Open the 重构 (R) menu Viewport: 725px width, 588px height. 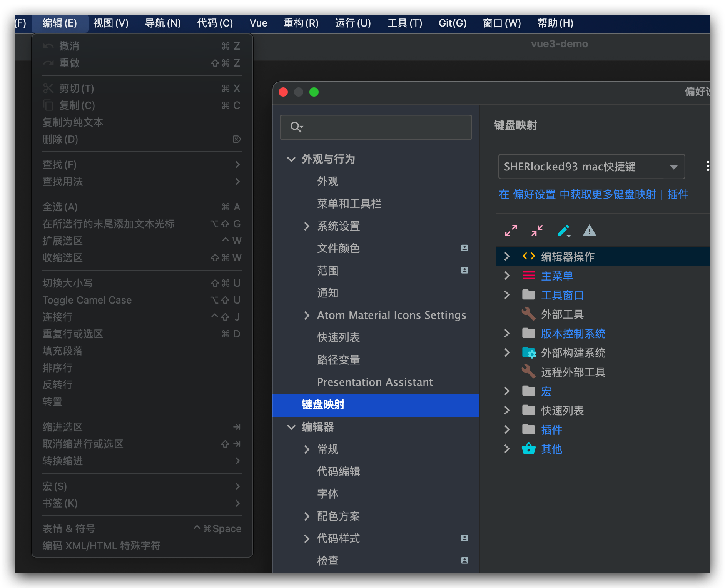tap(301, 23)
